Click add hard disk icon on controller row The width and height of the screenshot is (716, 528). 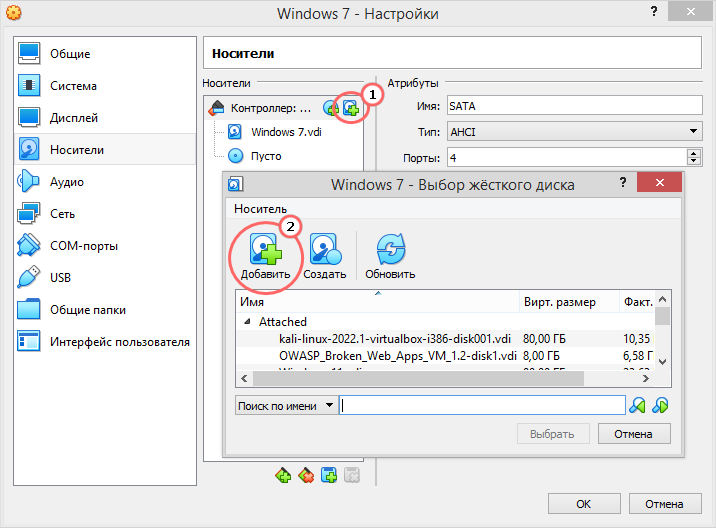tap(351, 108)
